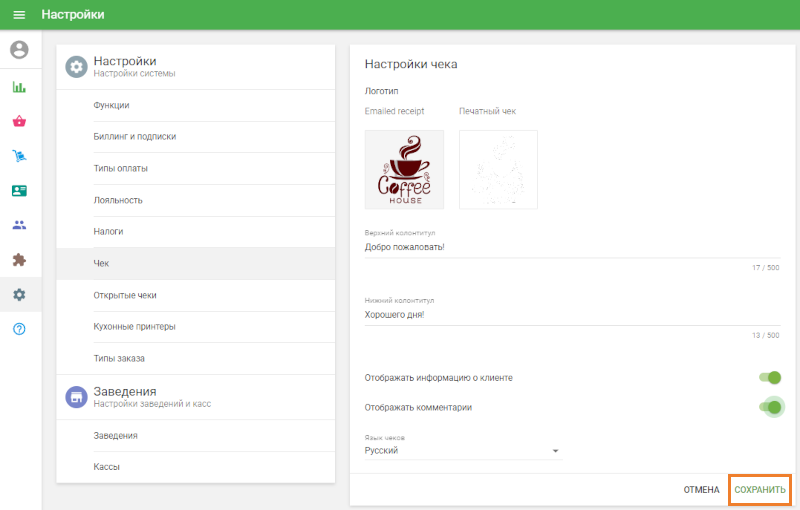Click the Верхний колонтитул text field
800x510 pixels.
572,247
